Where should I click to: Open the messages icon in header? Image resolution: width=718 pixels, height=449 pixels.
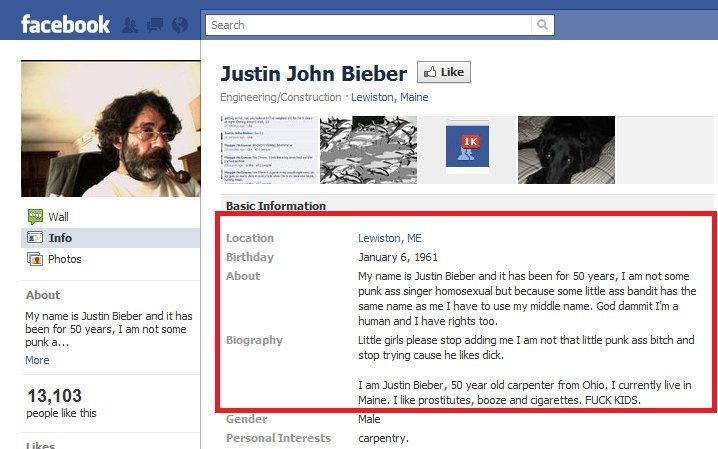point(155,25)
